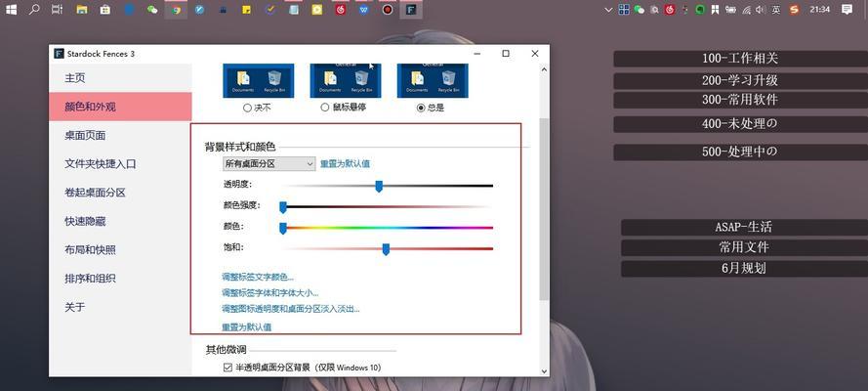Click the preview thumbnail above 鼠标悬停
This screenshot has width=868, height=391.
(x=346, y=81)
